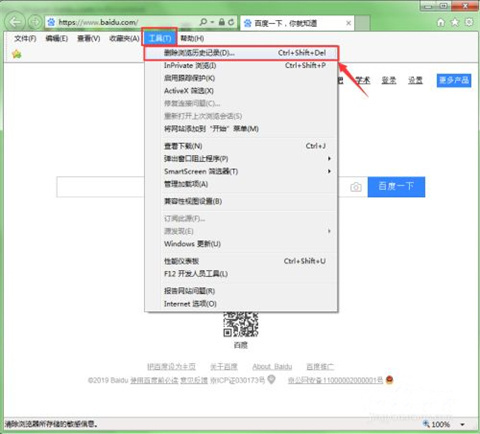Click the security lock icon in address bar
480x434 pixels.
coord(222,22)
